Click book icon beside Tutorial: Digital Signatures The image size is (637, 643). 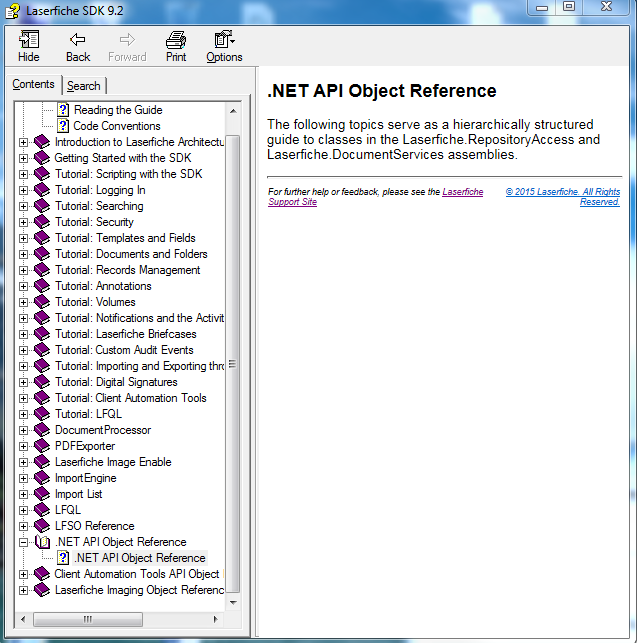click(x=42, y=381)
